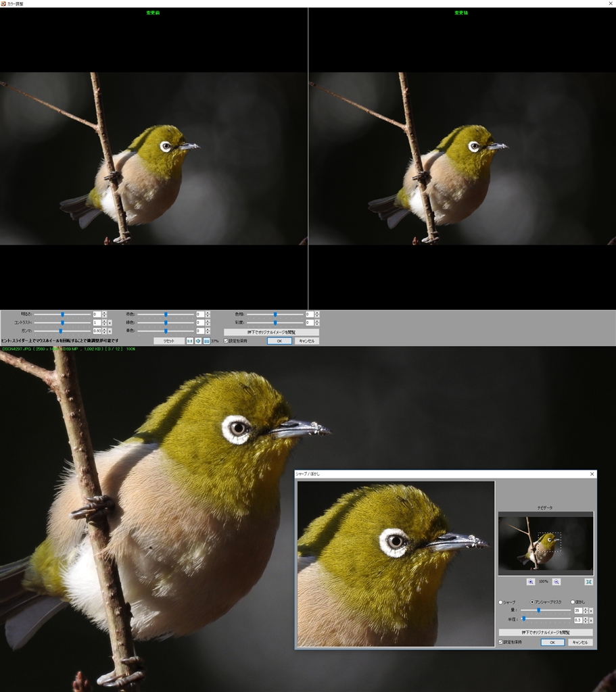This screenshot has height=692, width=616.
Task: Click the sharpen dialog bird preview
Action: click(x=396, y=564)
